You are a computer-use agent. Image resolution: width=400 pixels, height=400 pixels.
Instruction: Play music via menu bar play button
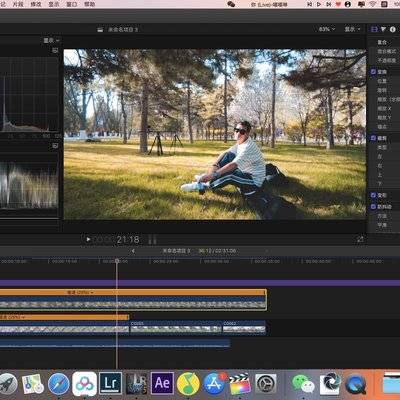pyautogui.click(x=319, y=4)
